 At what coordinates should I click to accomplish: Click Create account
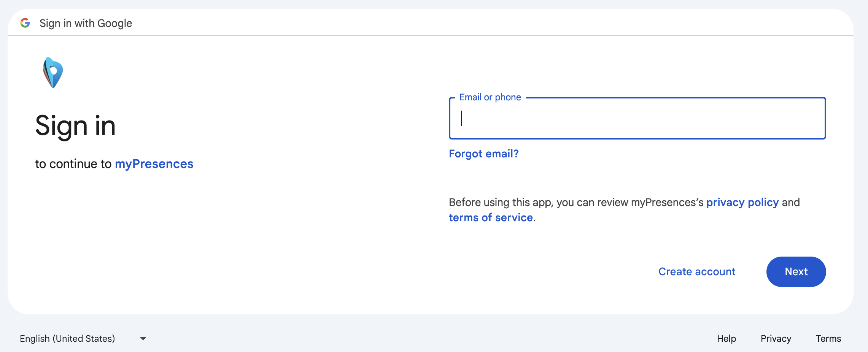click(697, 271)
